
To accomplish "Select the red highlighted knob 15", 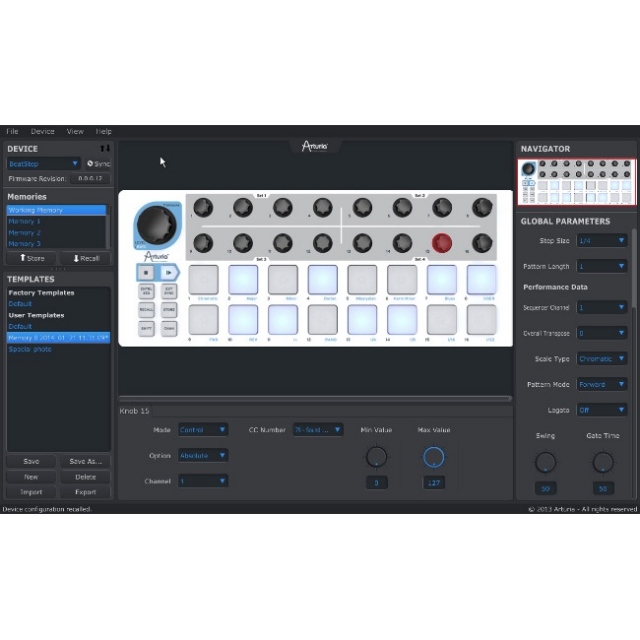I will click(442, 243).
